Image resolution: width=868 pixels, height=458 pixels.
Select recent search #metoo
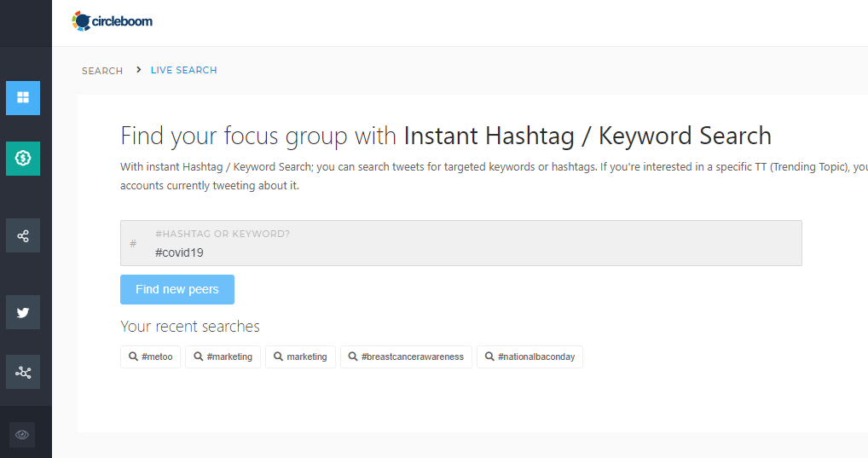click(x=151, y=357)
